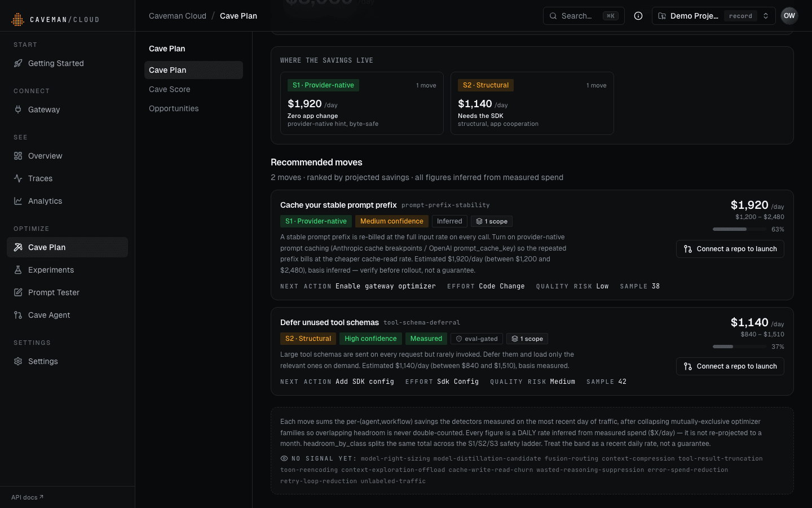
Task: Click layers icon in prompt-prefix 1 scope badge
Action: (x=479, y=221)
